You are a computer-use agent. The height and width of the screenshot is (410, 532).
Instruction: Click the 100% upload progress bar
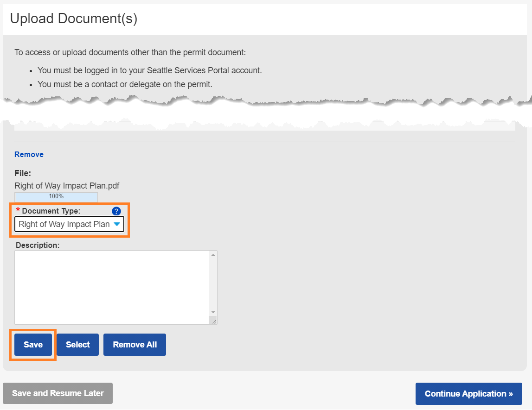[x=56, y=196]
